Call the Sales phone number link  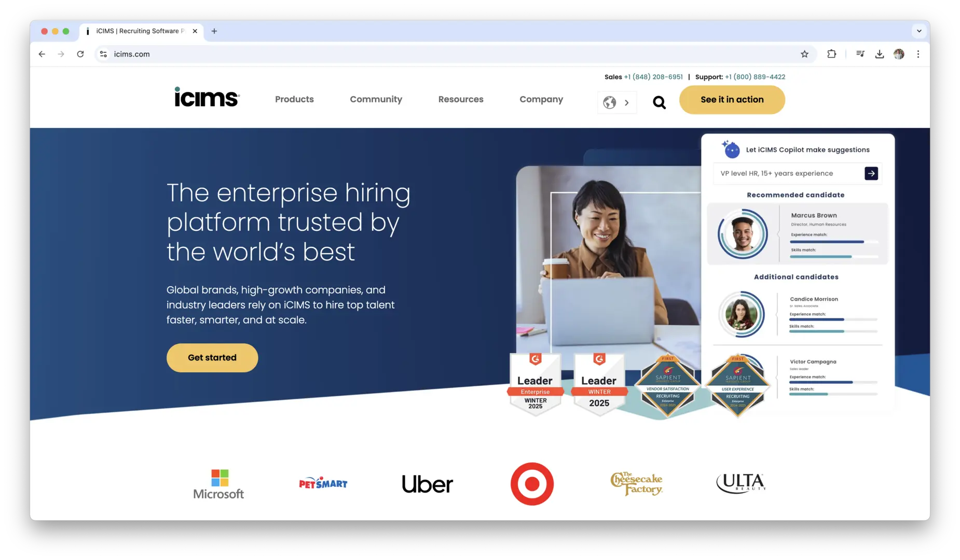(653, 77)
